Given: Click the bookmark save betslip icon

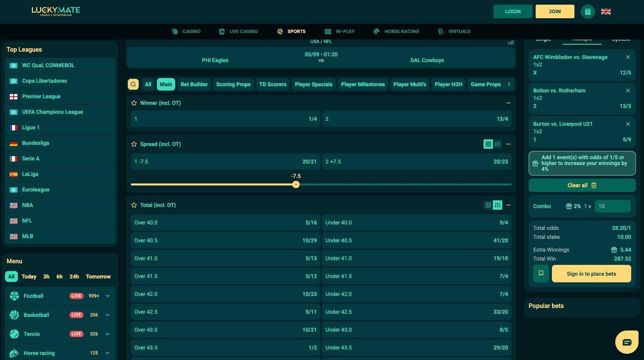Looking at the screenshot, I should (x=541, y=273).
